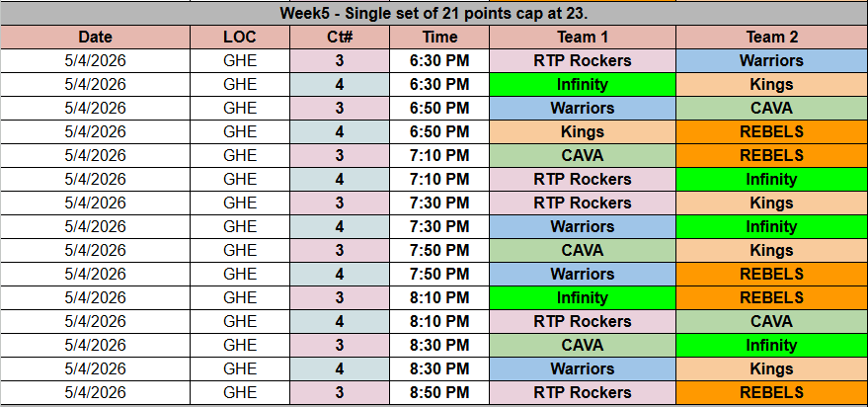This screenshot has width=868, height=407.
Task: Select Team 1 Infinity in 8:10 PM row
Action: point(582,298)
